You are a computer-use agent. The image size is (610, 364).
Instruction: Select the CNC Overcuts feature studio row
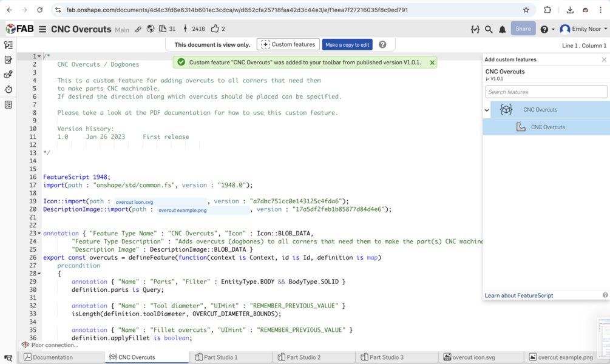tap(550, 110)
